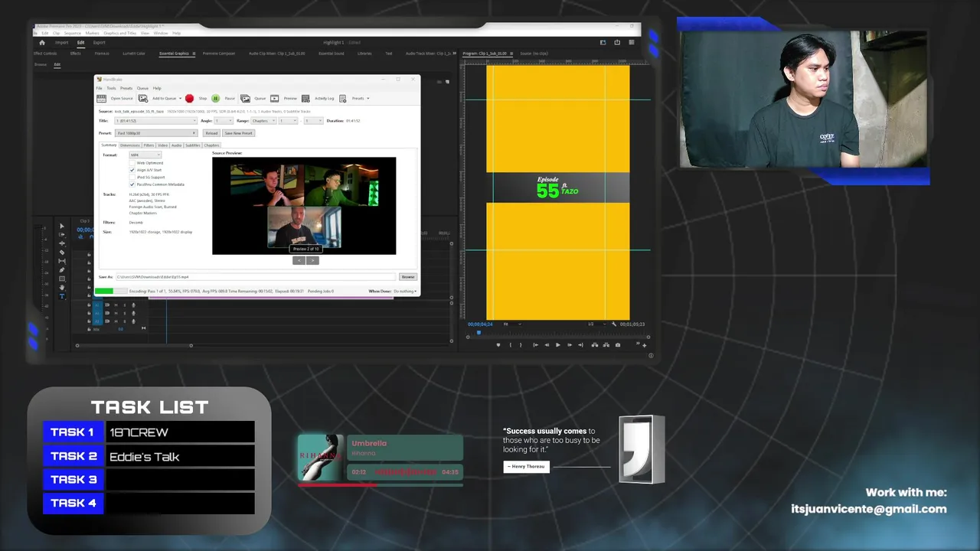This screenshot has width=980, height=551.
Task: Select the Pen tool in Premiere
Action: point(62,269)
